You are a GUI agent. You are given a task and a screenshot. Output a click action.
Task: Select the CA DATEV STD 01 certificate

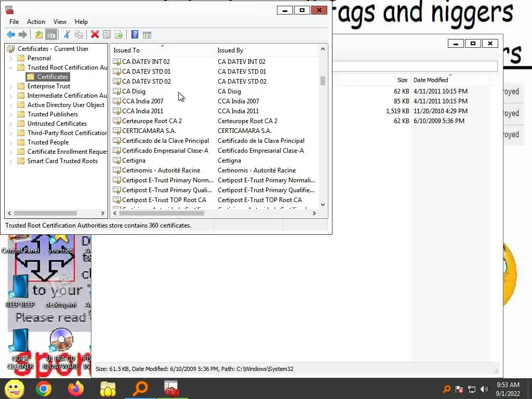(146, 72)
